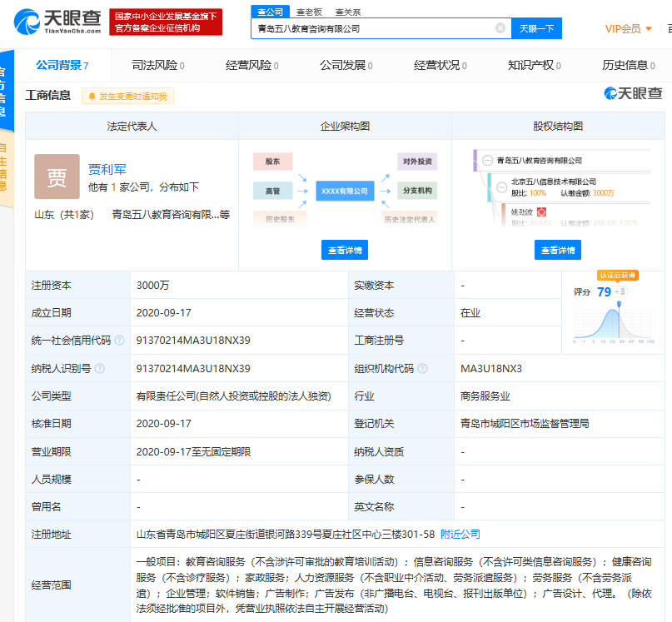
Task: Switch to the 司法风险 tab
Action: [157, 65]
